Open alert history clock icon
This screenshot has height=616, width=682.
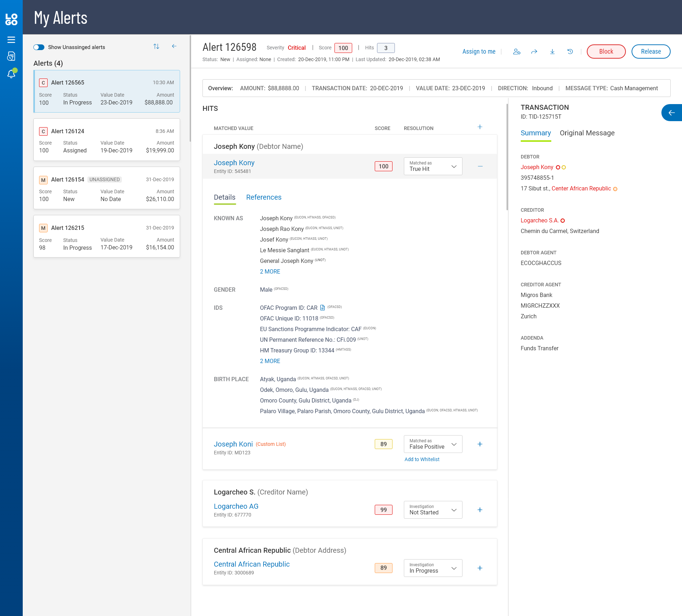point(570,52)
